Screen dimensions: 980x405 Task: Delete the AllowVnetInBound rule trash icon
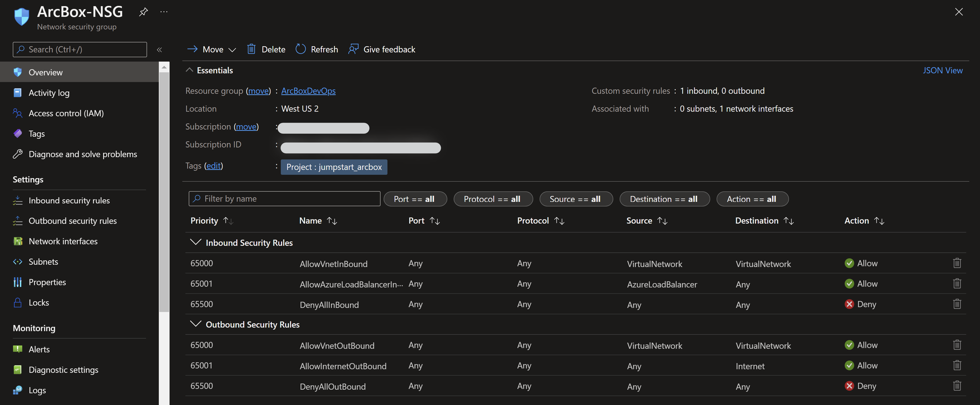point(957,263)
